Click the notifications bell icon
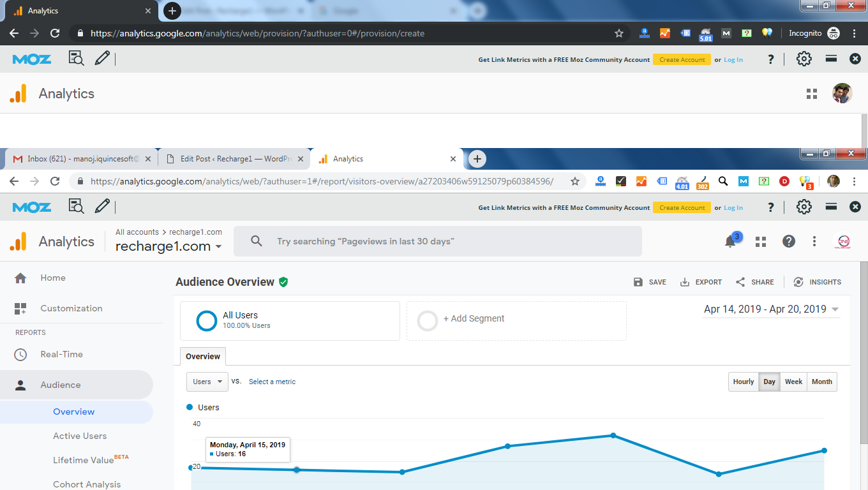Screen dimensions: 868x490 click(730, 242)
